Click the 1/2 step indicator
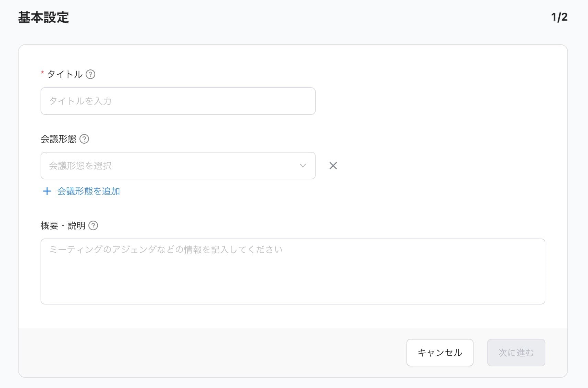 coord(559,17)
